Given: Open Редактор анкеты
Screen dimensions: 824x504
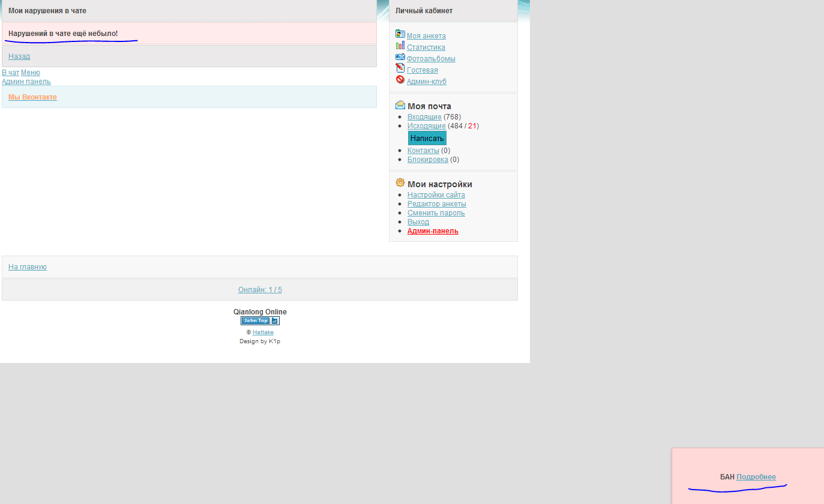Looking at the screenshot, I should [437, 204].
